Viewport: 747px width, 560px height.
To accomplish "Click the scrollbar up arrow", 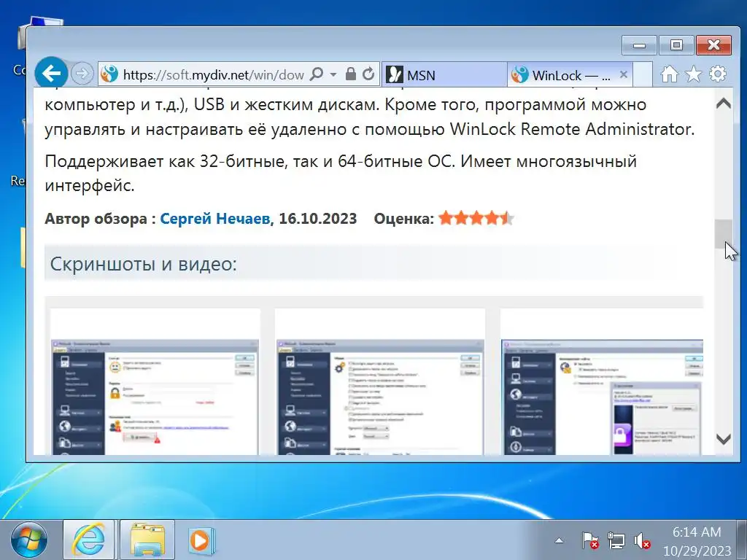I will pos(724,104).
